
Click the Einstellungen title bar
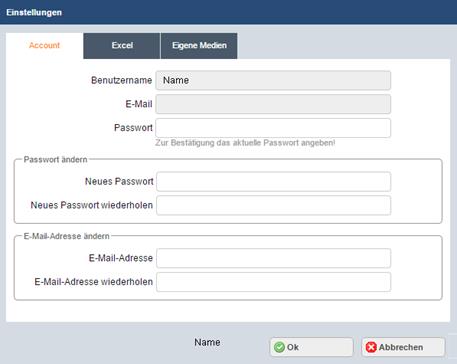pyautogui.click(x=228, y=12)
